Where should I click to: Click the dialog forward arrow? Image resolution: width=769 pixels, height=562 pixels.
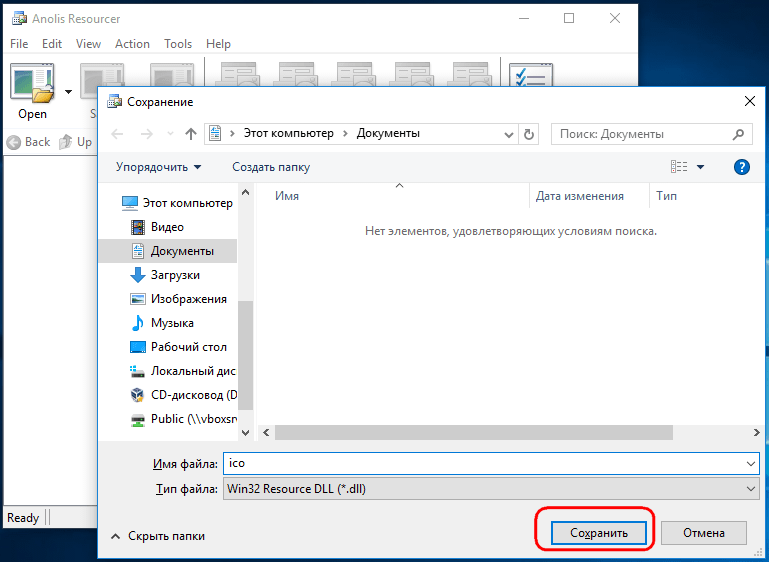coord(147,134)
